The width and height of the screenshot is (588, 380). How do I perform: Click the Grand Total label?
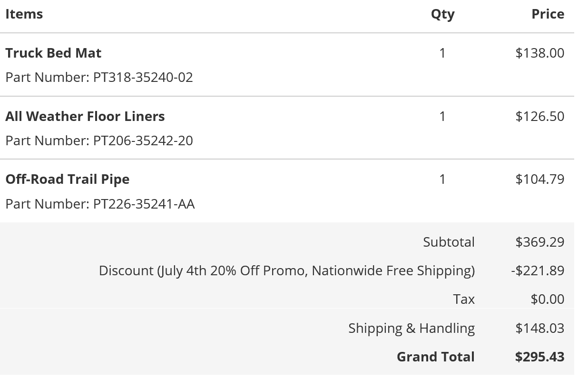tap(436, 357)
